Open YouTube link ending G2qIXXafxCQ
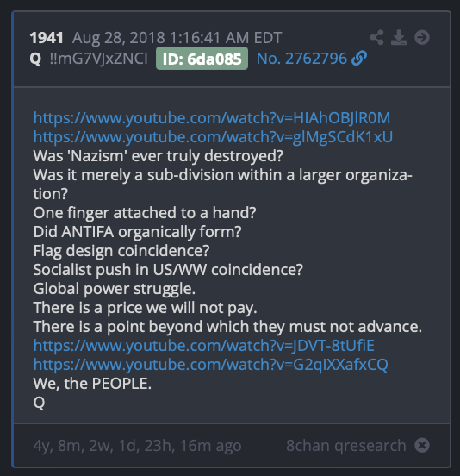Image resolution: width=460 pixels, height=476 pixels. click(x=210, y=365)
